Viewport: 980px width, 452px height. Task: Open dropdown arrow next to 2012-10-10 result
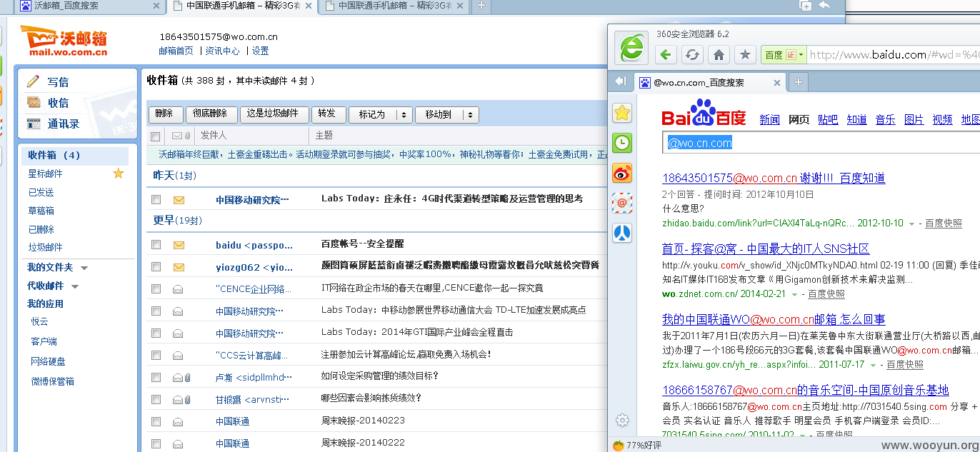(x=911, y=224)
